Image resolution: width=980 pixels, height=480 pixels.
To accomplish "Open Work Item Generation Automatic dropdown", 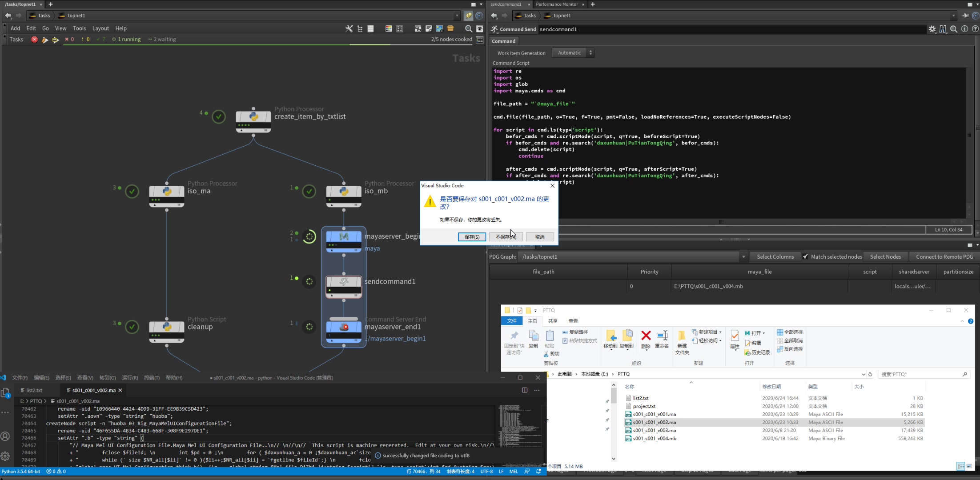I will click(573, 53).
